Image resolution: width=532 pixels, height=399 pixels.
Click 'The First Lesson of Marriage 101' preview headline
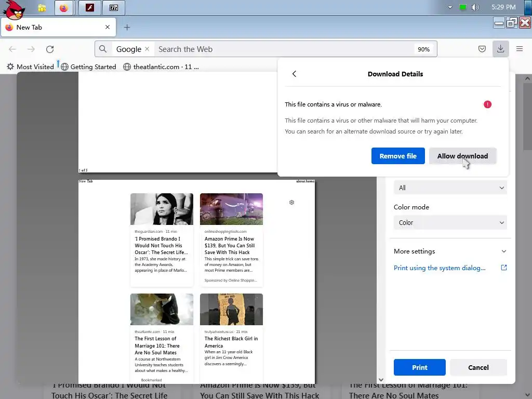[x=157, y=345]
